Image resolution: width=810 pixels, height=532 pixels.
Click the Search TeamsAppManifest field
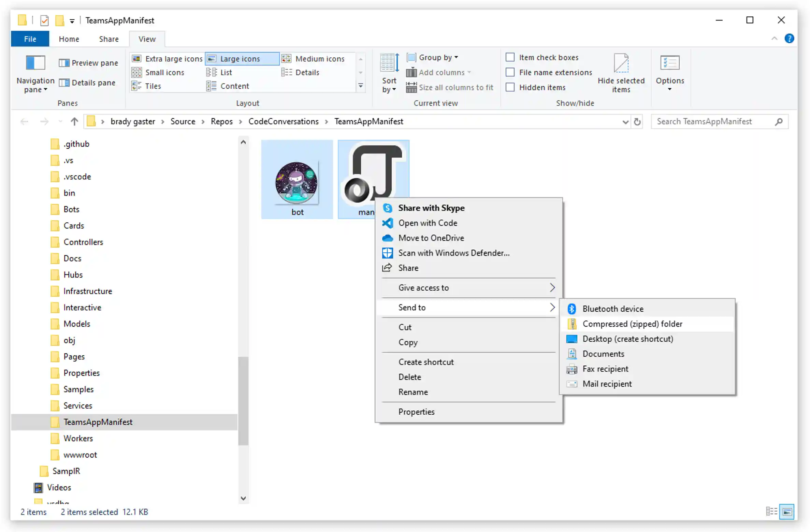click(713, 122)
